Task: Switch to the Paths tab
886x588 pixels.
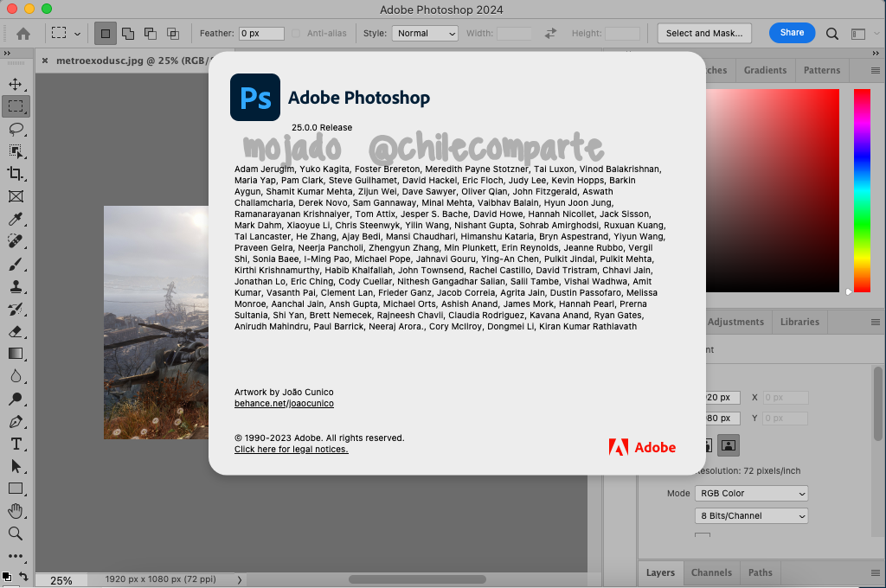Action: [x=760, y=572]
